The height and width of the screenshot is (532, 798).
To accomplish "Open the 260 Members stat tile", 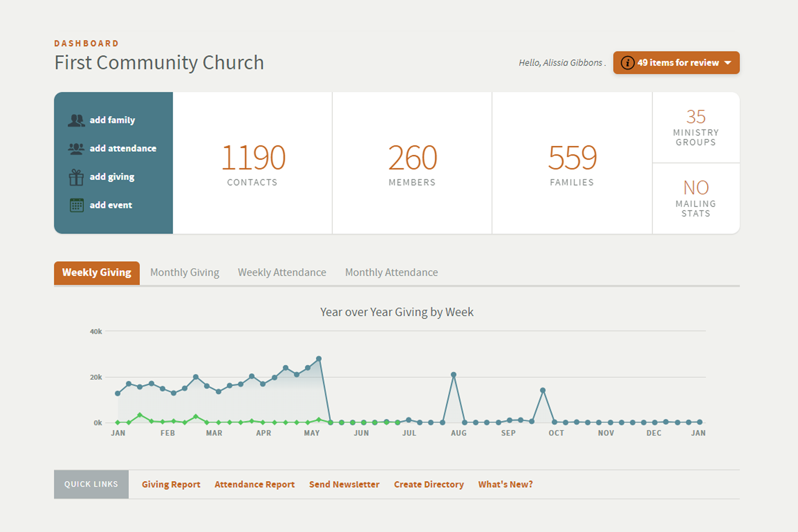I will click(412, 164).
